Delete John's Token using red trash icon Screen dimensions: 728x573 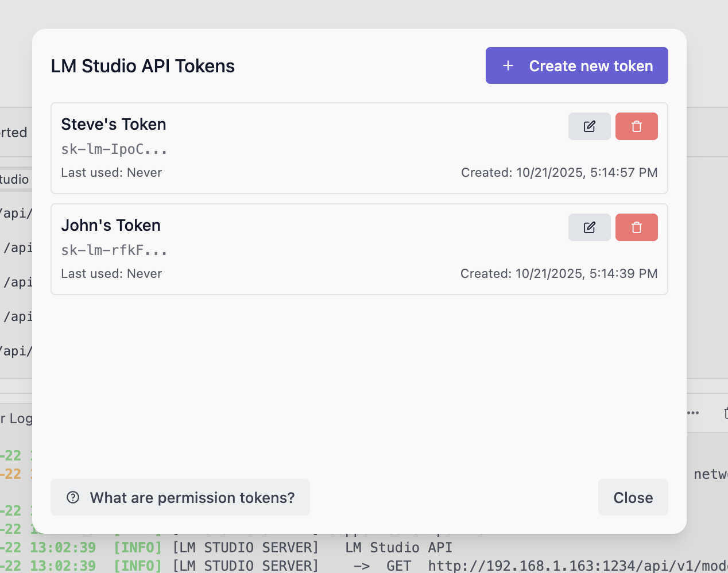point(636,227)
